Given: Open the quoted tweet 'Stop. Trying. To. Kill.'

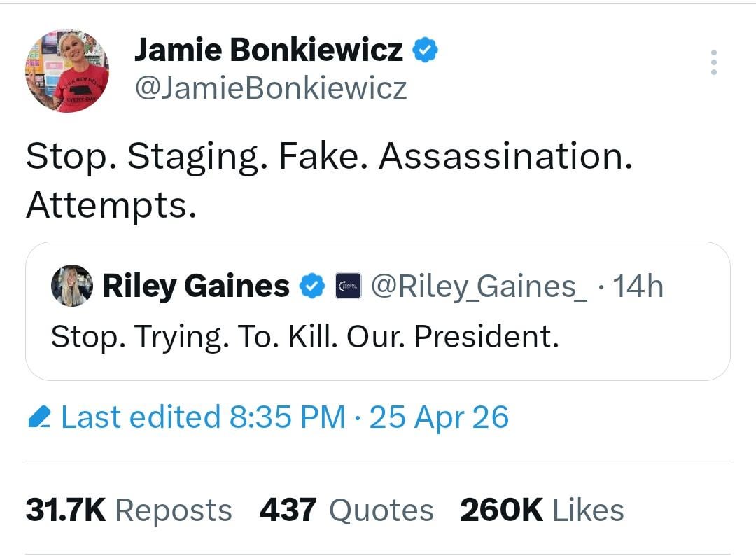Looking at the screenshot, I should (x=305, y=338).
